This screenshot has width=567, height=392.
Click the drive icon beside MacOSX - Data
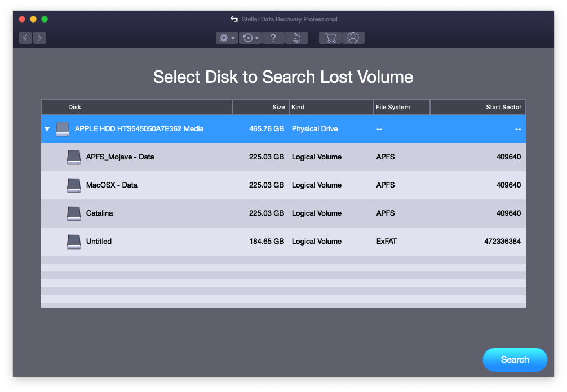click(x=74, y=185)
